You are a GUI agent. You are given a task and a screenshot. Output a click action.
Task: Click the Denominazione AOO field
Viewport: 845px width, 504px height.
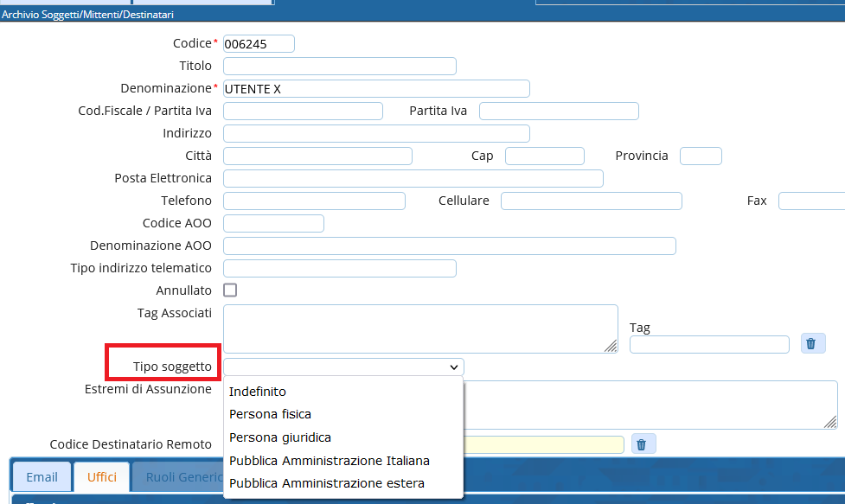click(449, 246)
